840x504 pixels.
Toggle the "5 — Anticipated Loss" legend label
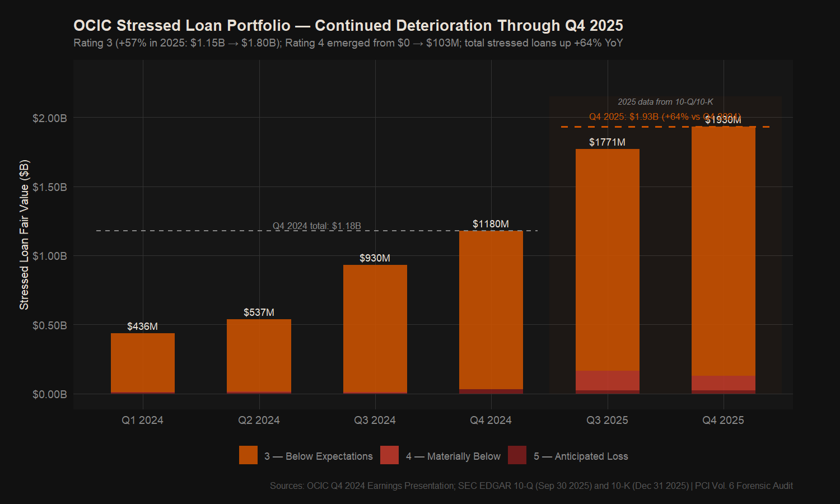click(x=580, y=456)
